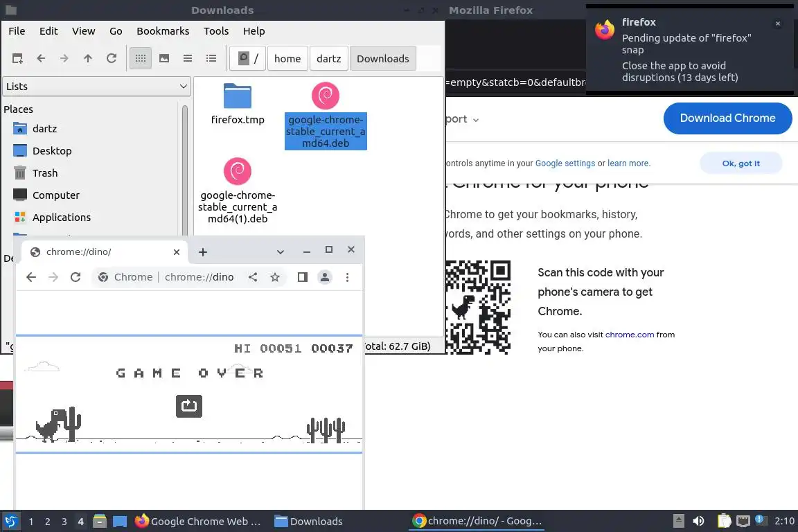
Task: Switch to compact list view in file manager
Action: point(188,59)
